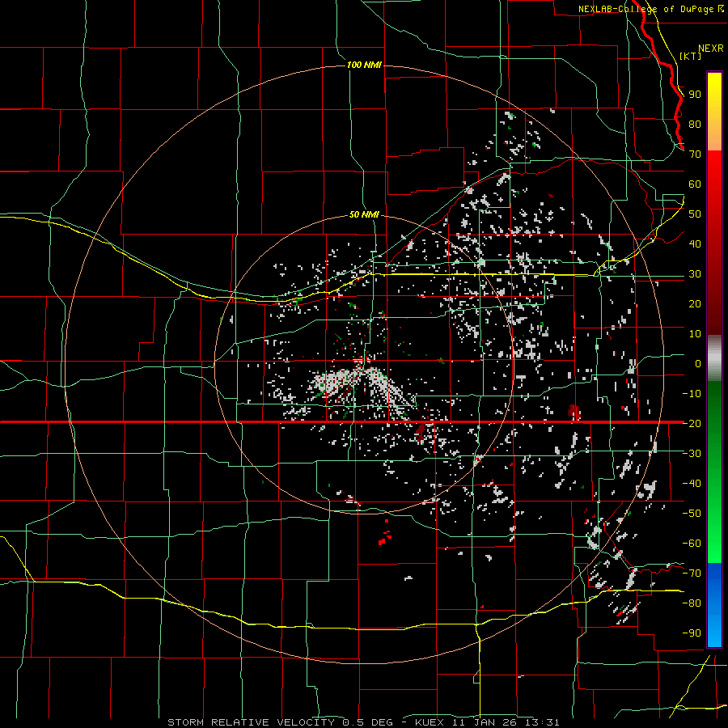Click the 50 NMI range ring label
Viewport: 728px width, 728px height.
(x=364, y=214)
